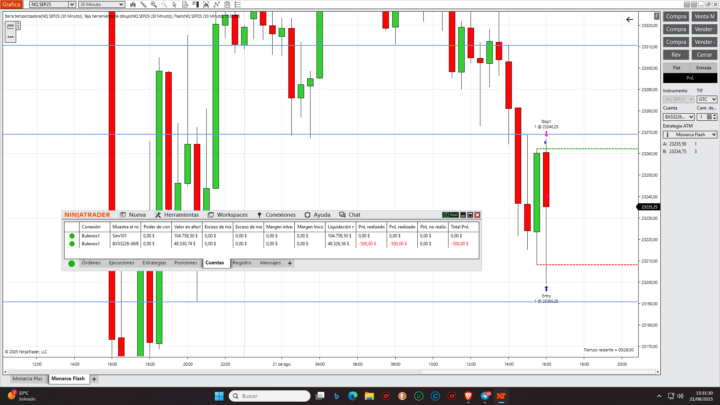Screen dimensions: 720x405
Task: Click the Venta M button
Action: pyautogui.click(x=704, y=17)
